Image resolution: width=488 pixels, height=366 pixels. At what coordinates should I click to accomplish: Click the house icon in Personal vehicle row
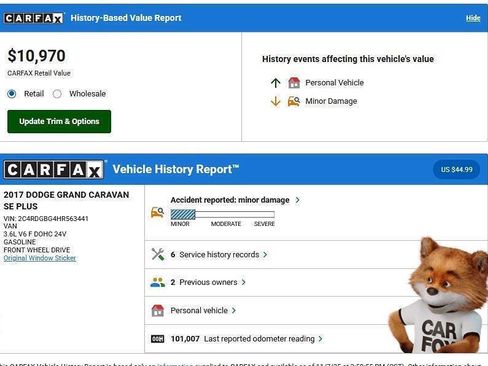158,310
